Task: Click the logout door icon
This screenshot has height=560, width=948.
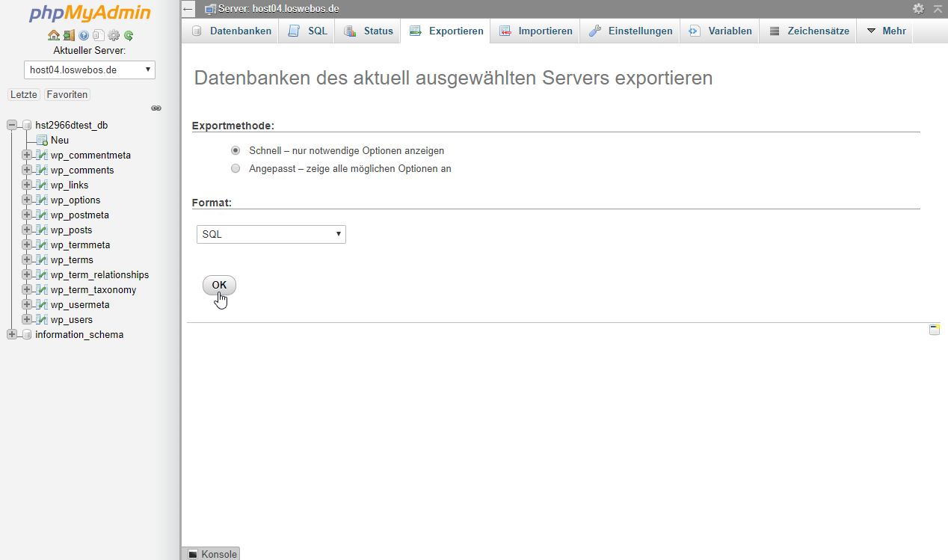Action: [x=69, y=35]
